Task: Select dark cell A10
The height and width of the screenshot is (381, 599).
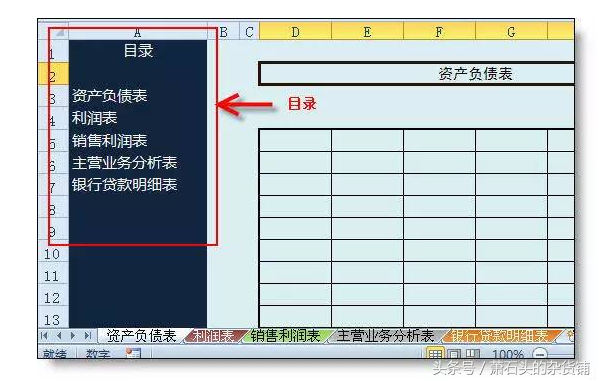Action: pyautogui.click(x=138, y=251)
